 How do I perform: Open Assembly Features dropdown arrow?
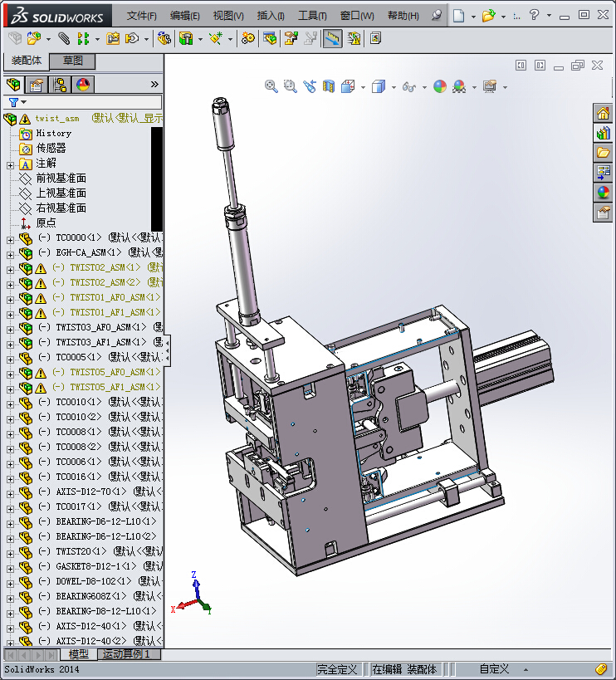pos(200,40)
